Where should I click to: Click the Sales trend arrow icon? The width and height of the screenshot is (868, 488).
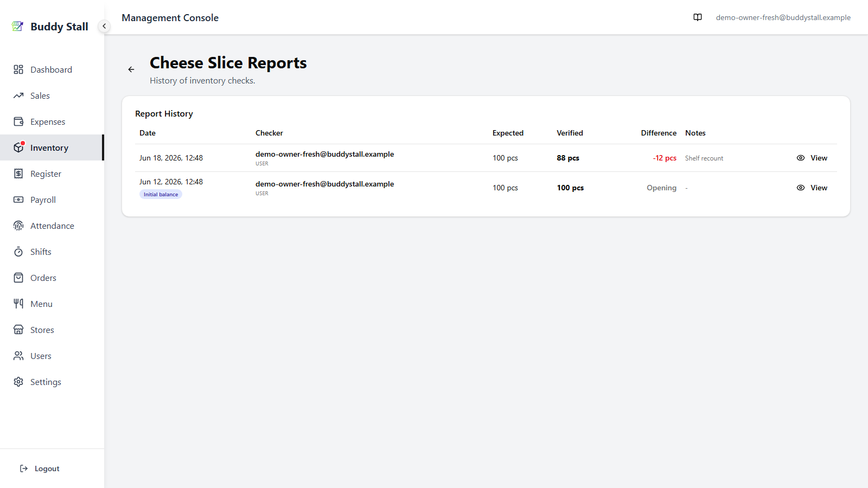coord(18,95)
